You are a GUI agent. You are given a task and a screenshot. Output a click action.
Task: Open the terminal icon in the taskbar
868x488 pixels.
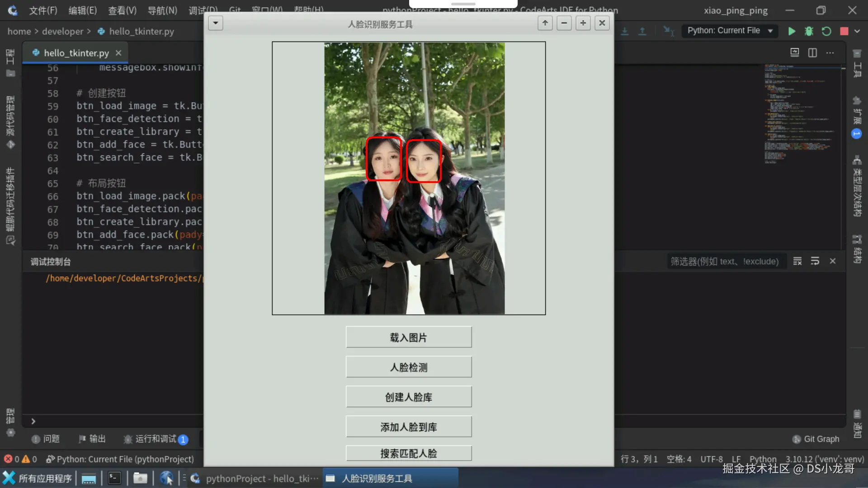coord(114,478)
